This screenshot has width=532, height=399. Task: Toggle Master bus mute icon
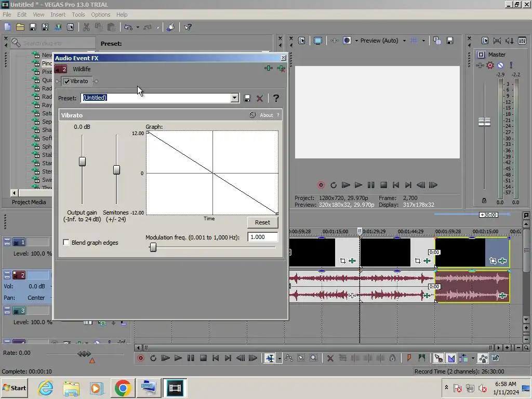[500, 65]
